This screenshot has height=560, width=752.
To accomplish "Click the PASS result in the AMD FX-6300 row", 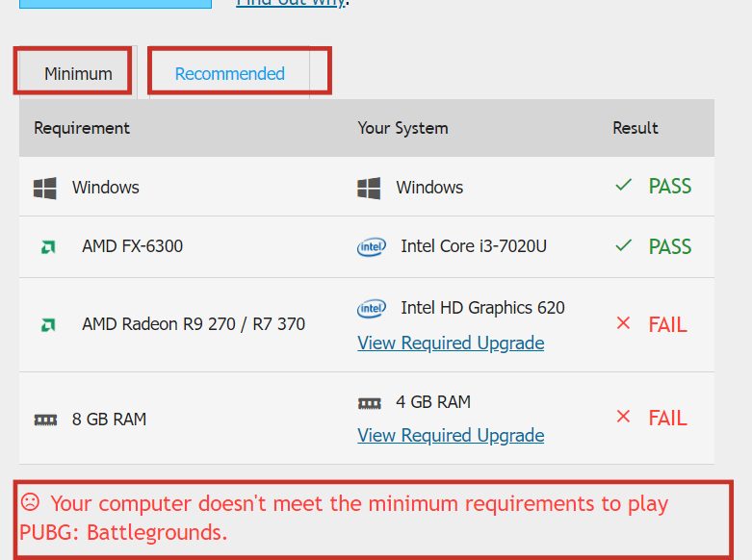I will click(670, 247).
